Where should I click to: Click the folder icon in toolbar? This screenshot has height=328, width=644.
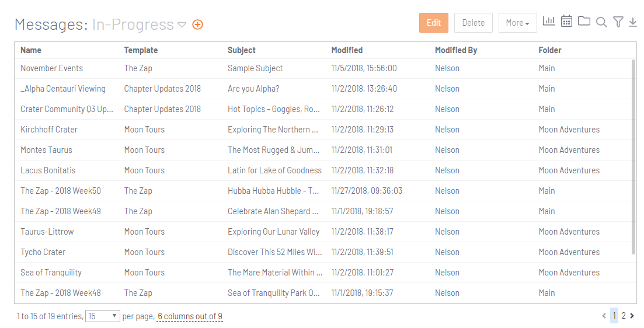(584, 21)
